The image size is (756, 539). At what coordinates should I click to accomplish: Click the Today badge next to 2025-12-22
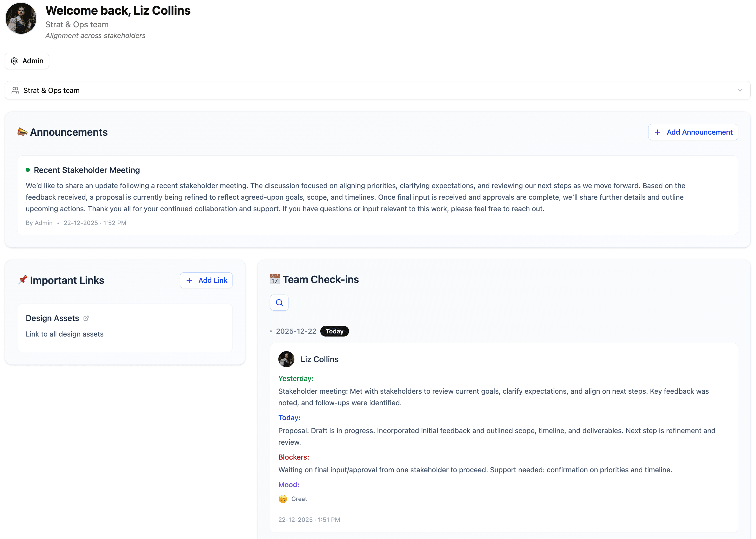pos(334,331)
